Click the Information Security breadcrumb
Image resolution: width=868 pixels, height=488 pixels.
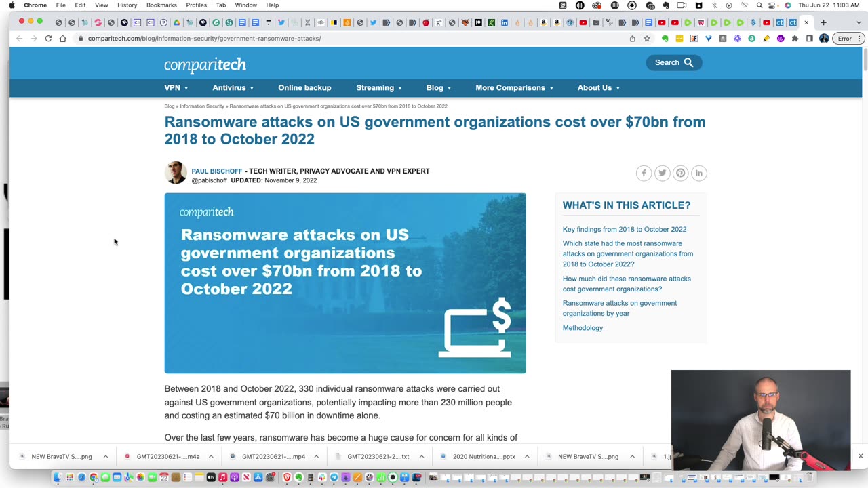pos(202,106)
